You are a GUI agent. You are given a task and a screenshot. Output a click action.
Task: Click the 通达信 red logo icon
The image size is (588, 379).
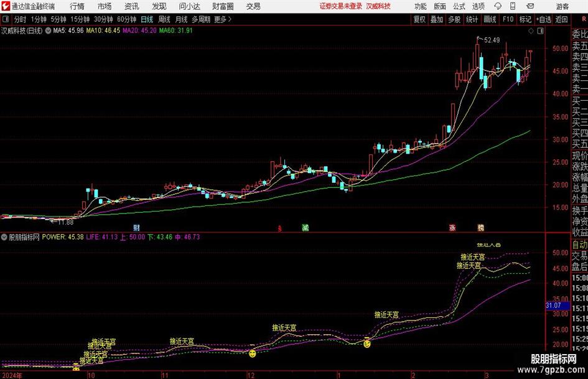tap(6, 6)
